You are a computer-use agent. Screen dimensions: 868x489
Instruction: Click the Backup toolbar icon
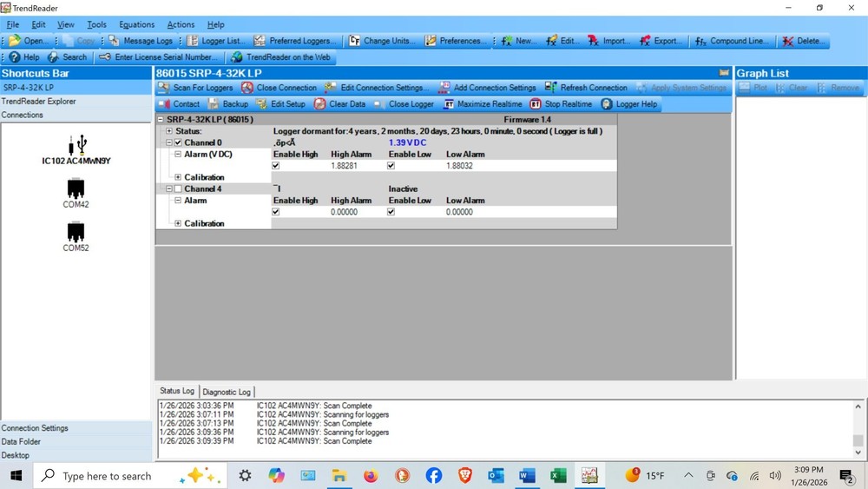[x=216, y=104]
